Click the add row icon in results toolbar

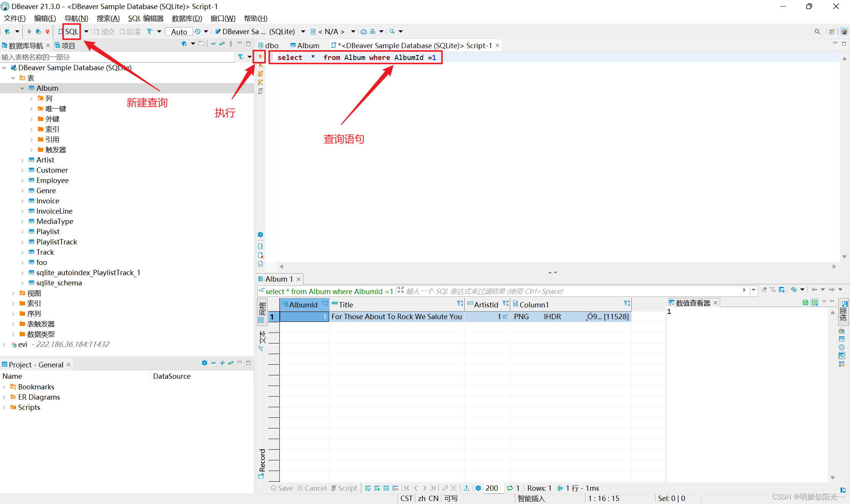pyautogui.click(x=377, y=488)
